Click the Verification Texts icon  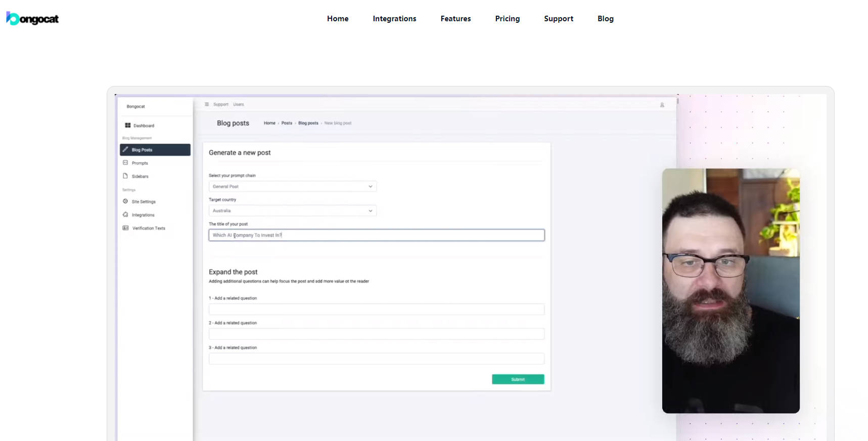(x=125, y=228)
